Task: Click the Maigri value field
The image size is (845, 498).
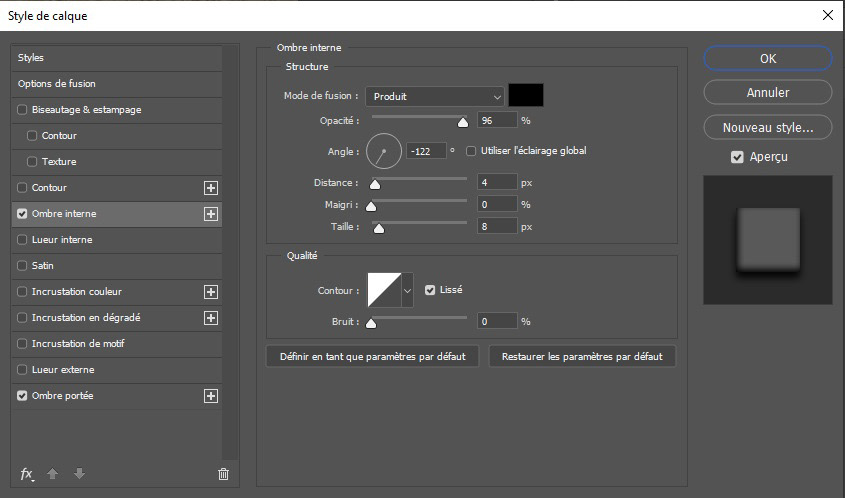Action: [x=497, y=204]
